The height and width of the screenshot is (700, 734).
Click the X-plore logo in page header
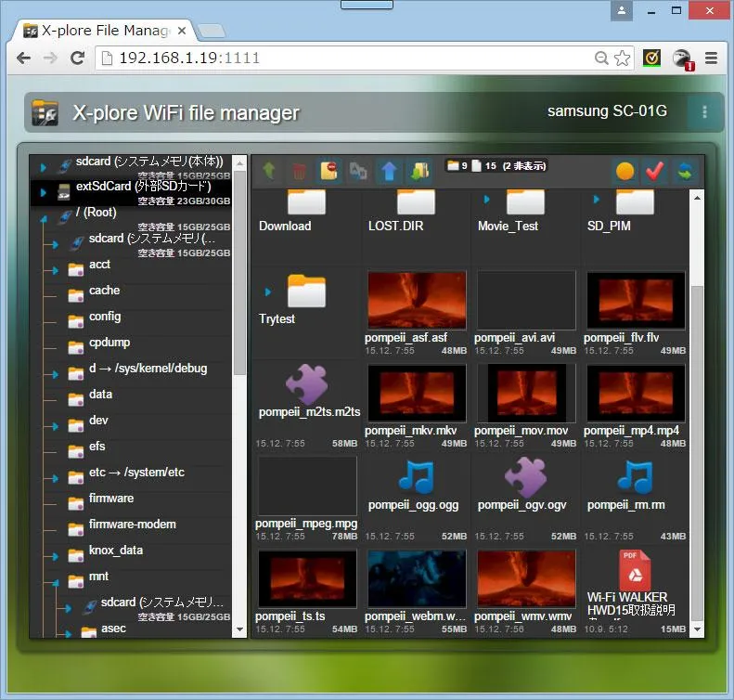(x=45, y=113)
